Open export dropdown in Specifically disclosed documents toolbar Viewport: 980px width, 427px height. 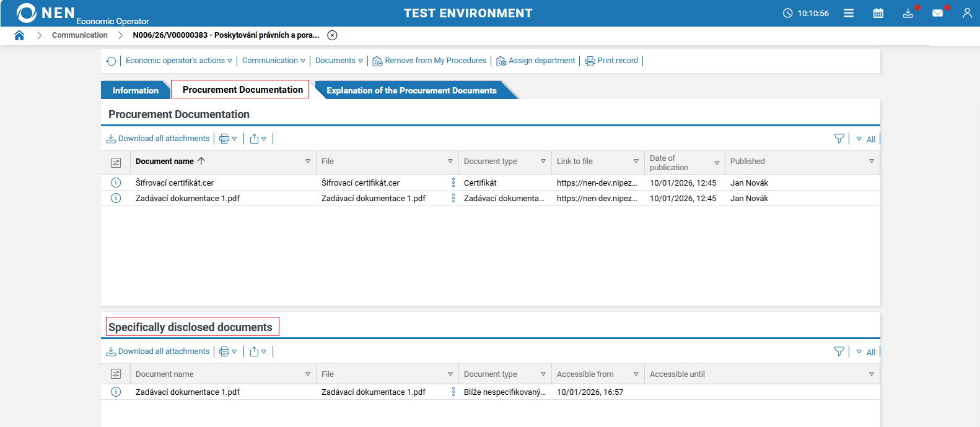click(x=258, y=352)
